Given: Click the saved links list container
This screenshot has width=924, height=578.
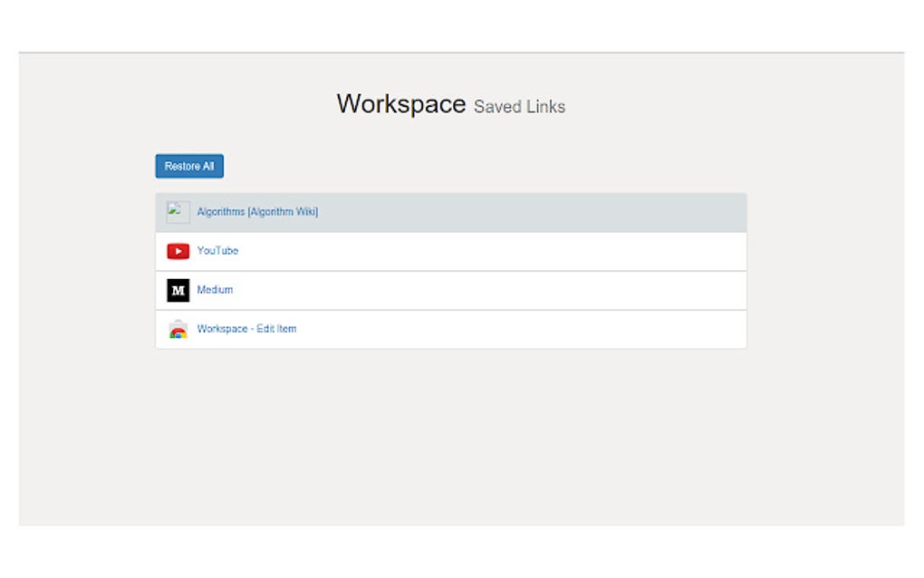Looking at the screenshot, I should point(451,270).
